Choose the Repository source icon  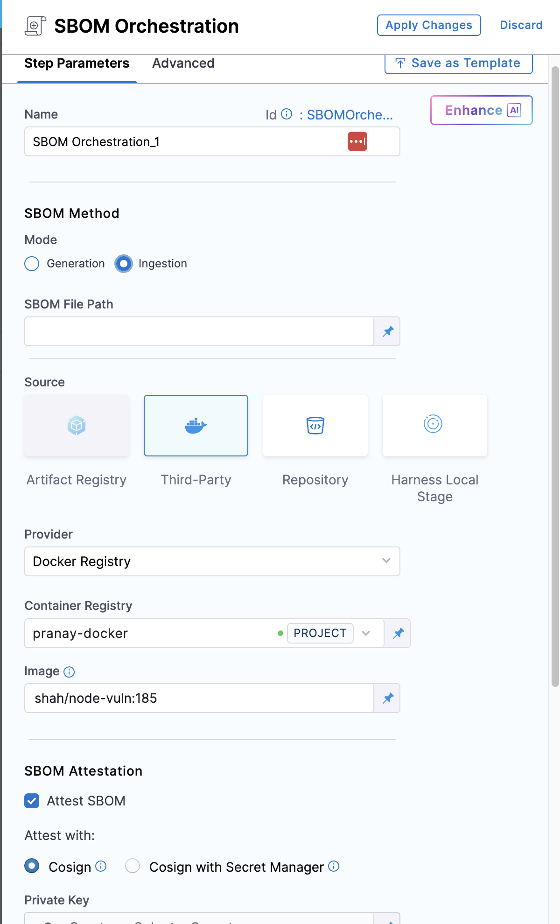315,426
